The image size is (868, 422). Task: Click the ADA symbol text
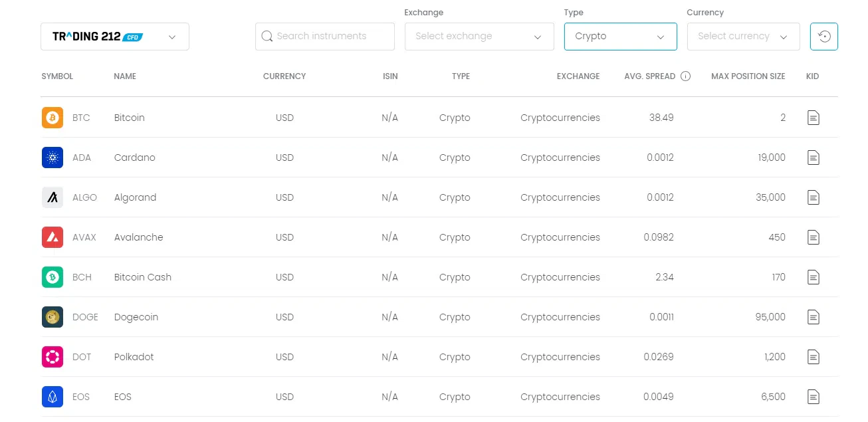click(x=82, y=158)
